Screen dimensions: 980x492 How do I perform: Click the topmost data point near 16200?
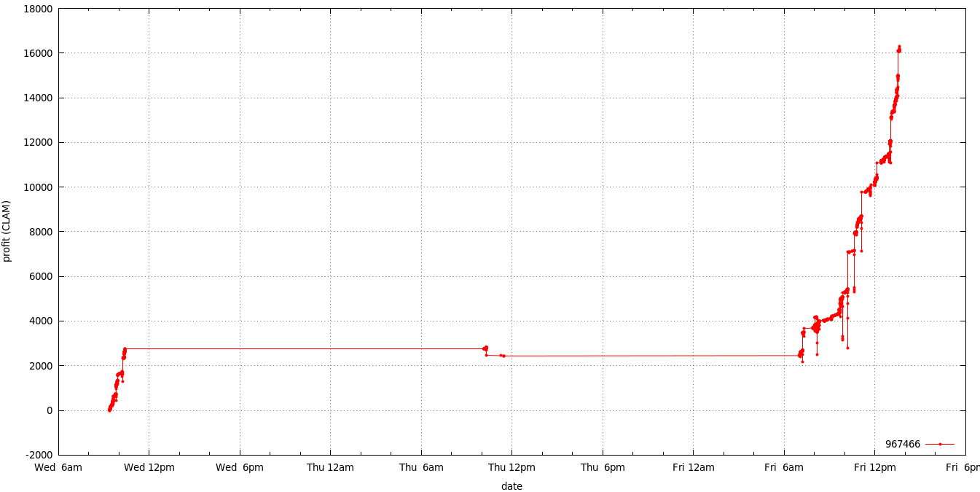[899, 47]
